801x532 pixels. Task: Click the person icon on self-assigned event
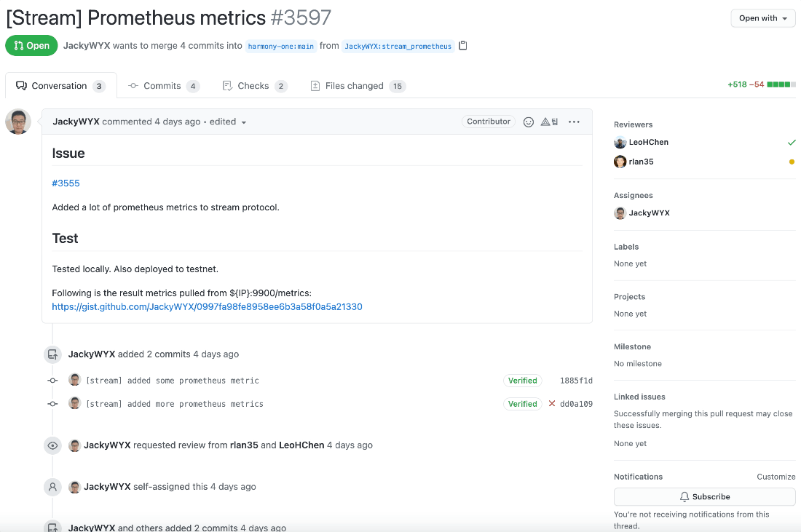[52, 487]
